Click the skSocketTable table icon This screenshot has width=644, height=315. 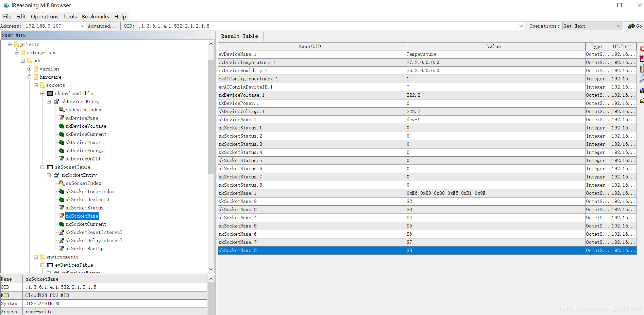click(50, 167)
